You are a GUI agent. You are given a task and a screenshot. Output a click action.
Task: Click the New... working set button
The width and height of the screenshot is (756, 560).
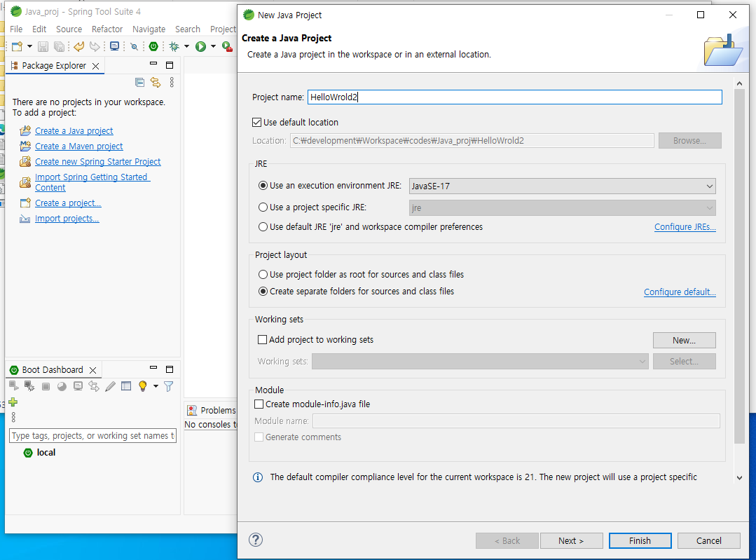(684, 340)
